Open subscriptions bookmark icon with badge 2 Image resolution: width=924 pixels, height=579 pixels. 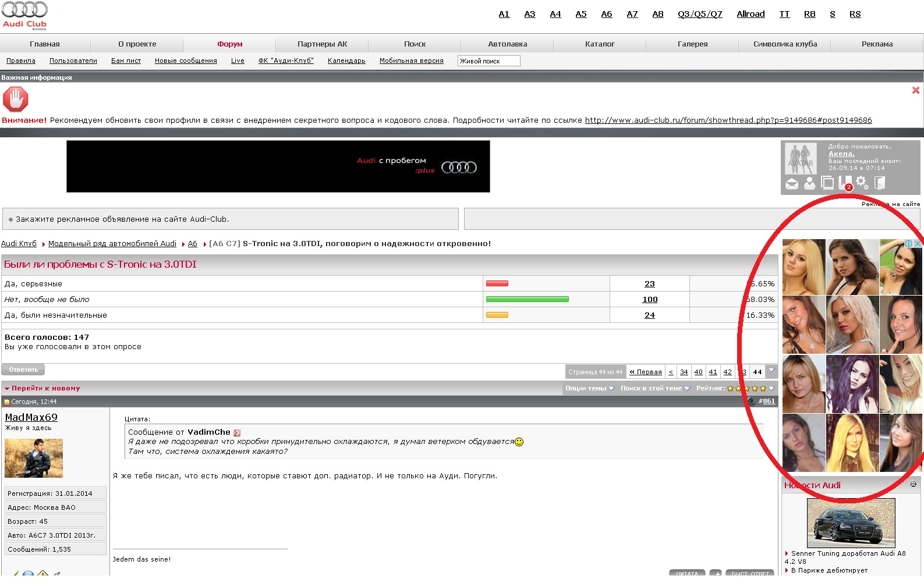pyautogui.click(x=845, y=183)
